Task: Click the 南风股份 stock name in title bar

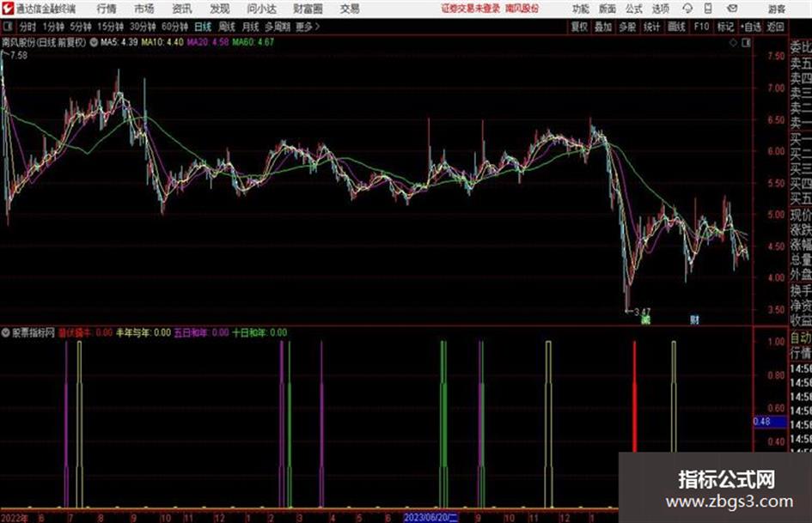Action: [522, 9]
